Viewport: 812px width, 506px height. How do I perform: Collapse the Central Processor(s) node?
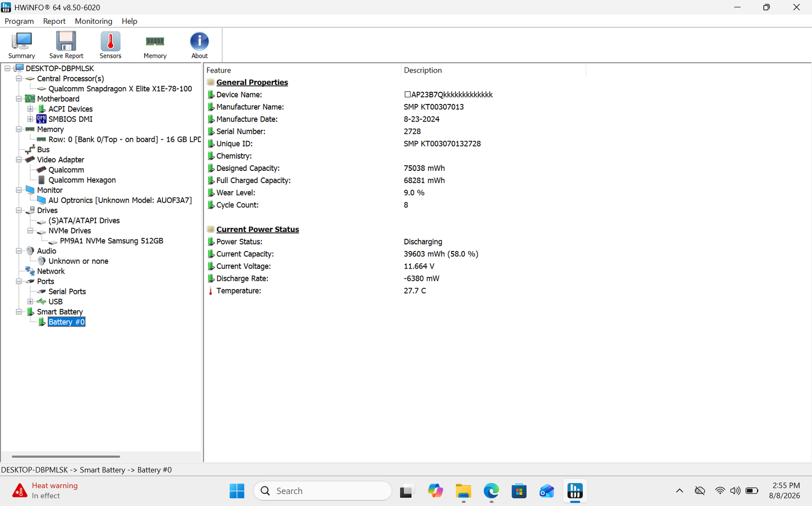[x=19, y=79]
